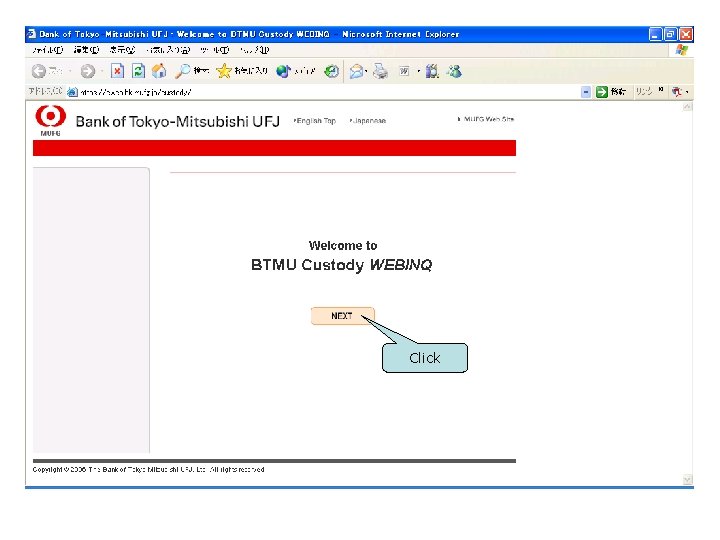
Task: Expand the Links toolbar chevron
Action: pos(661,90)
